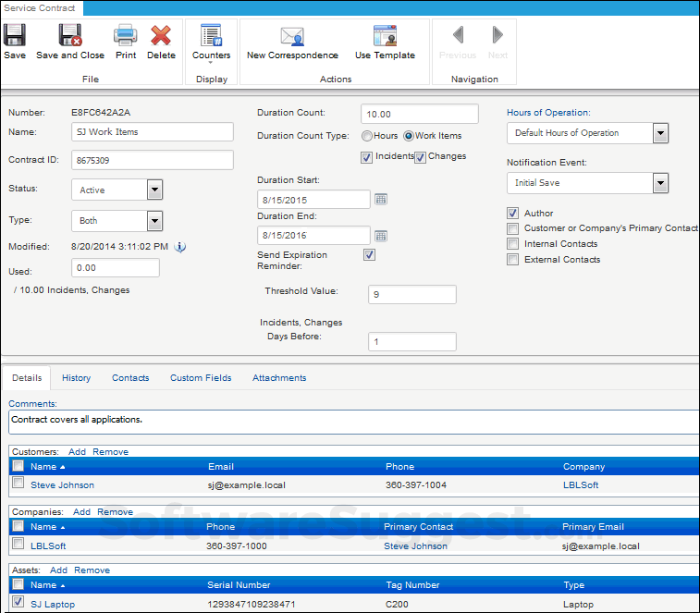
Task: Select the Hours radio button
Action: click(x=366, y=136)
